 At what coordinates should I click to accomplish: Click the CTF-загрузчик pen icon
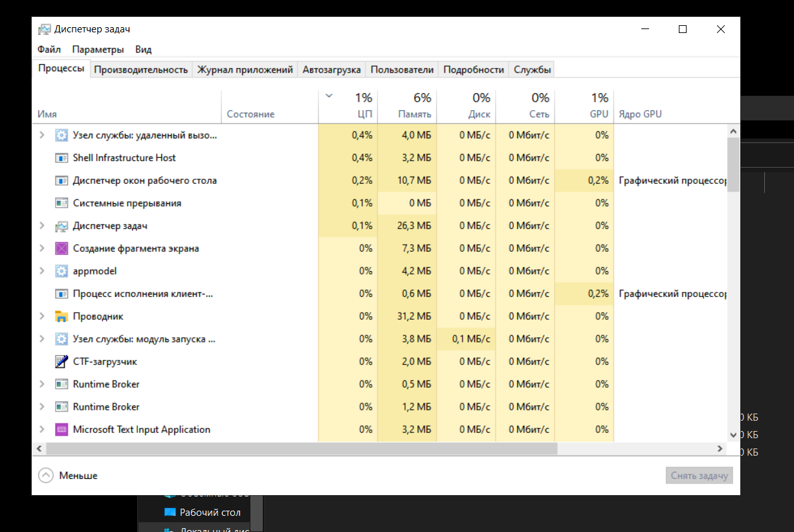pos(61,362)
